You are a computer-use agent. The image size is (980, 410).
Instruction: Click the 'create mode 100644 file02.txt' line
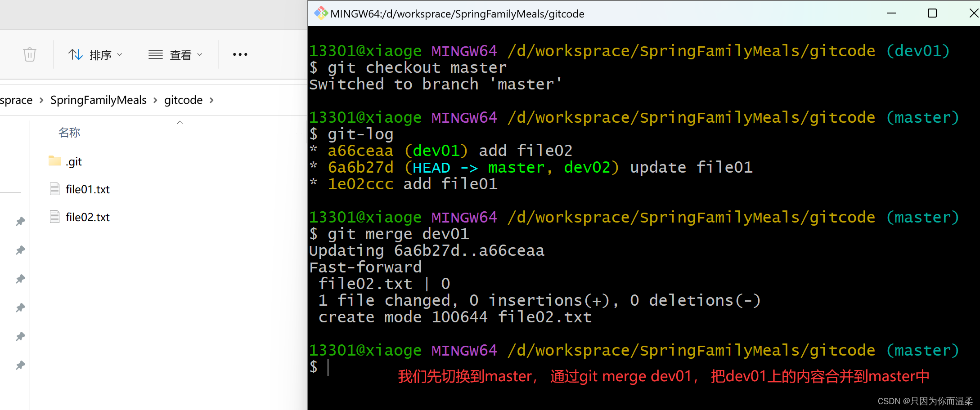click(455, 317)
